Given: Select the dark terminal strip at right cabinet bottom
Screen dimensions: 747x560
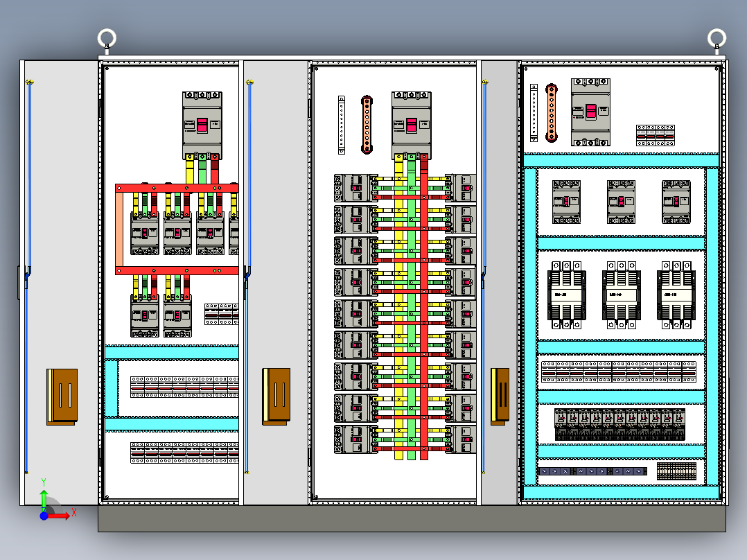Looking at the screenshot, I should point(592,471).
